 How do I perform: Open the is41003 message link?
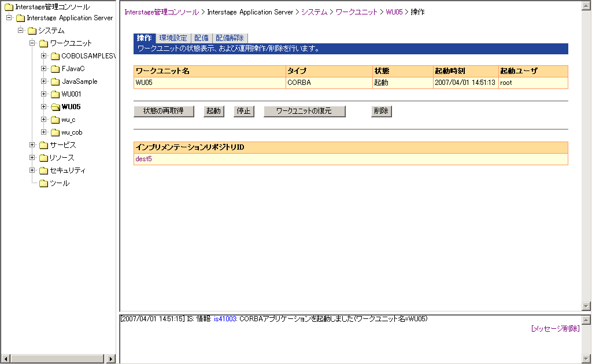(x=225, y=319)
